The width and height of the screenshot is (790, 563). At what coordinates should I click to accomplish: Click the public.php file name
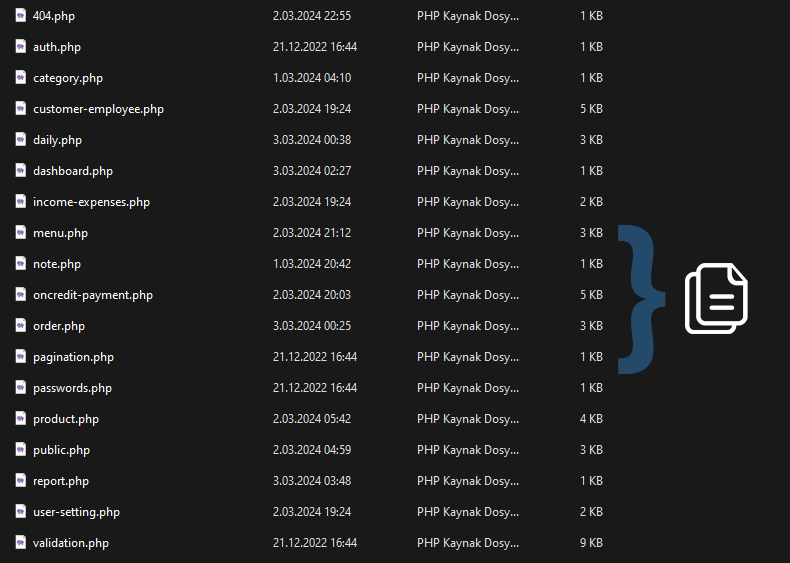pos(61,450)
